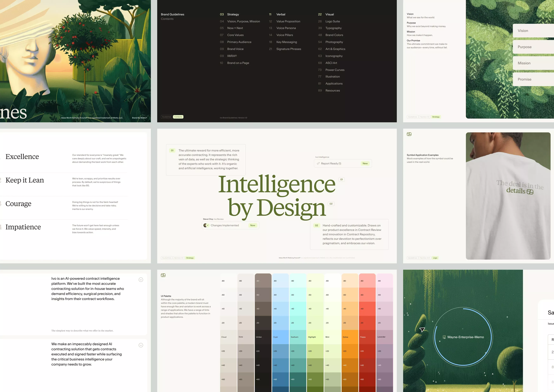This screenshot has height=392, width=554.
Task: Select the Strategy tag under Intelligence by Design
Action: click(x=190, y=258)
